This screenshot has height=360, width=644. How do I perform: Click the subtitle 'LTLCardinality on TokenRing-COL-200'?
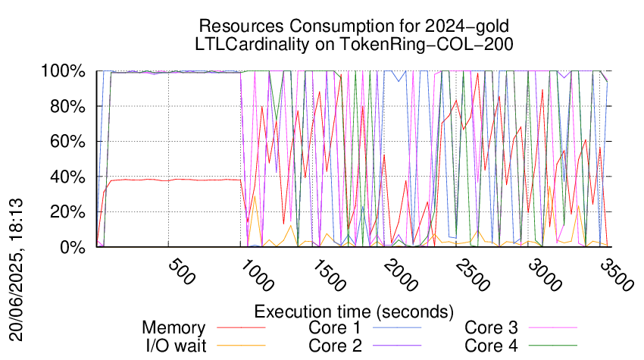click(x=354, y=45)
